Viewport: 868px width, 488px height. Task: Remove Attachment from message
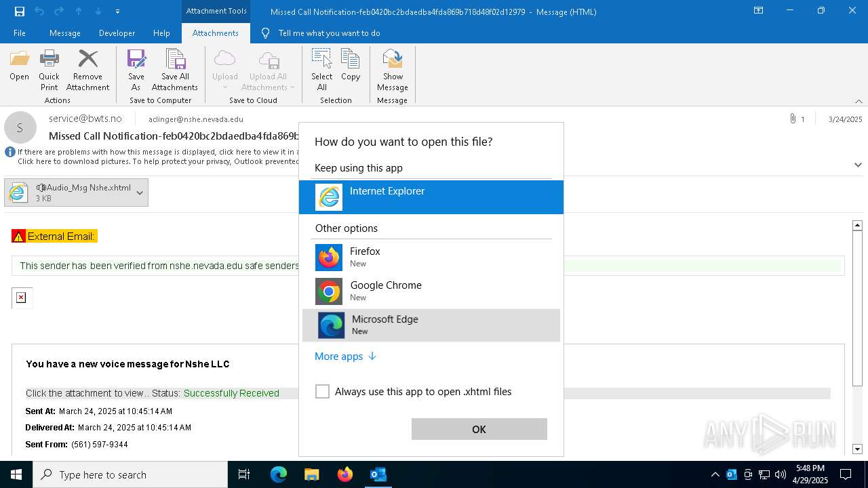pyautogui.click(x=87, y=70)
